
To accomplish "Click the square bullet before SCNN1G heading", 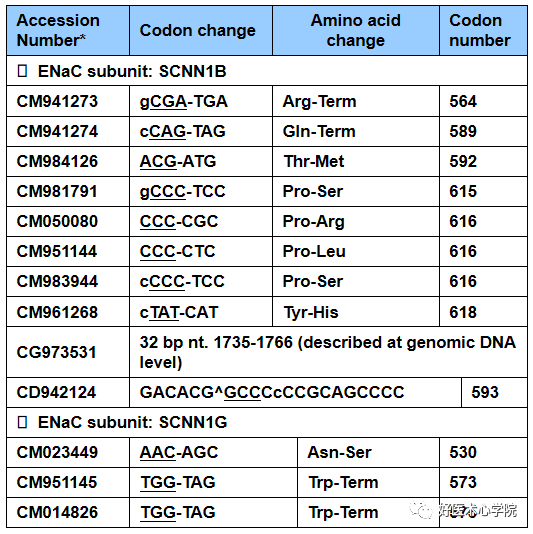I will 22,422.
